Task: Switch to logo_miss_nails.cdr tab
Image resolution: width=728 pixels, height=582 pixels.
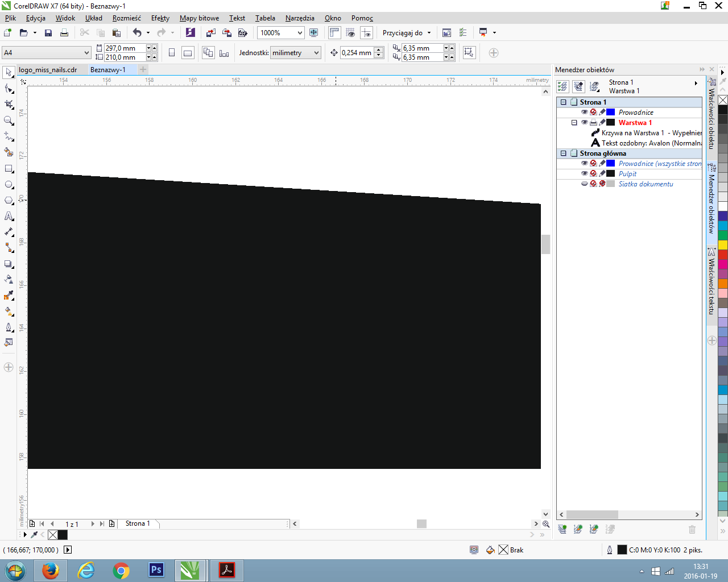Action: (48, 70)
